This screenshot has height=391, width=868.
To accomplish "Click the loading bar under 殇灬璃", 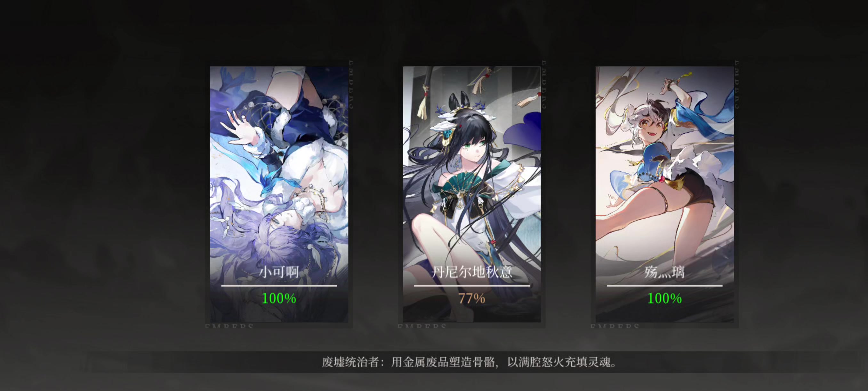I will pyautogui.click(x=664, y=286).
